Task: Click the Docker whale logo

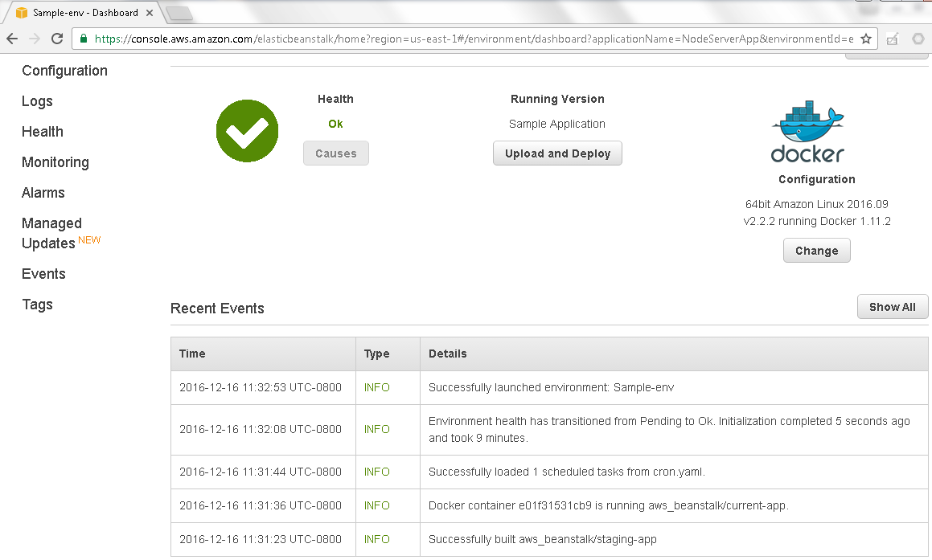Action: point(808,131)
